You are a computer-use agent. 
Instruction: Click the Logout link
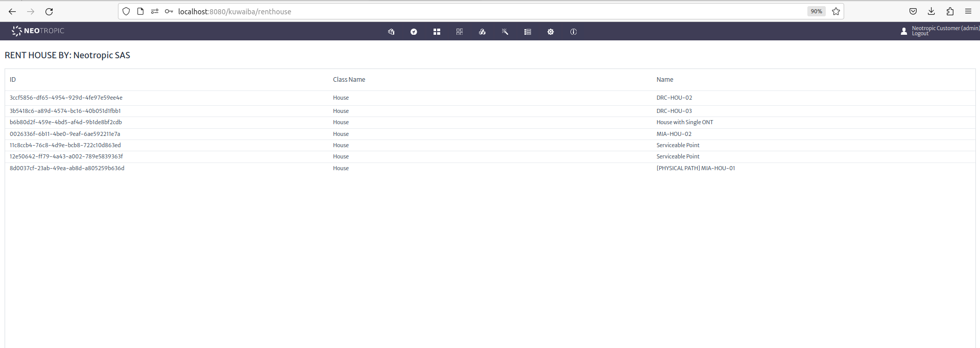920,34
